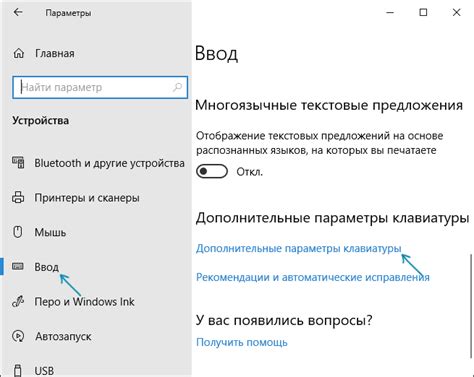Click the Home house icon
474x377 pixels.
[x=19, y=53]
